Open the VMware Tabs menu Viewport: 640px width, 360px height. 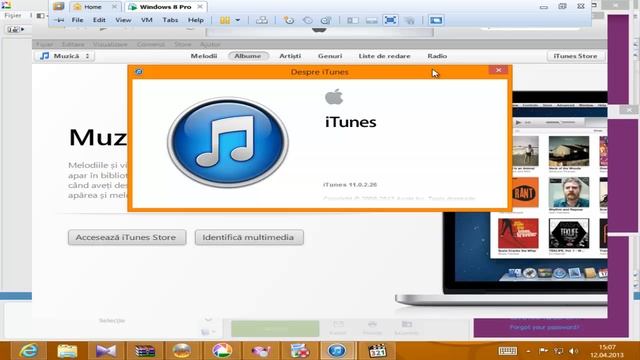click(170, 20)
